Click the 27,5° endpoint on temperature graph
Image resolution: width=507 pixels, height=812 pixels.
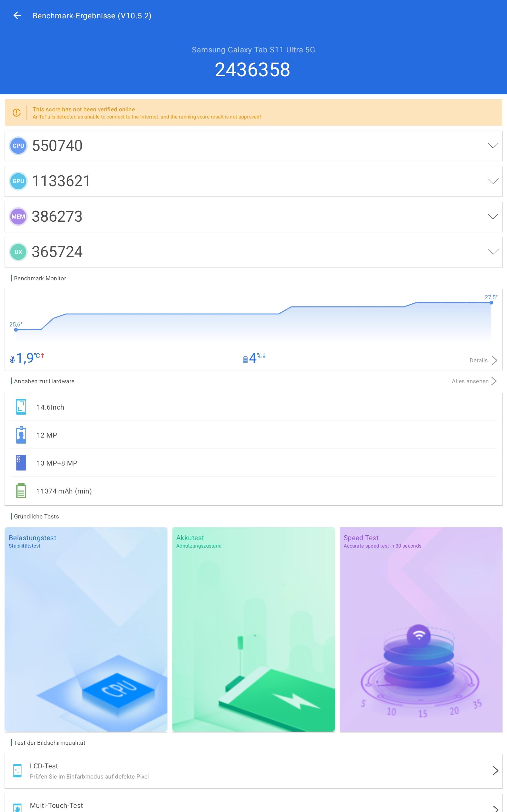491,302
